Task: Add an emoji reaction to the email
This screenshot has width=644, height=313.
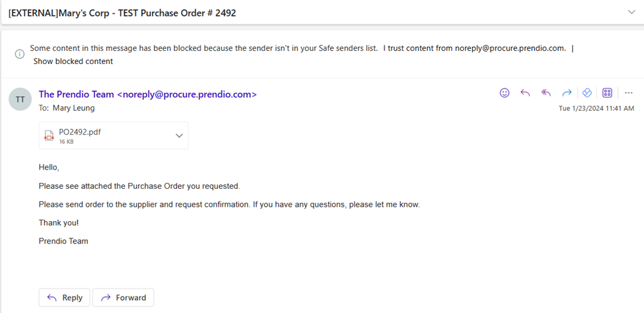Action: 505,93
